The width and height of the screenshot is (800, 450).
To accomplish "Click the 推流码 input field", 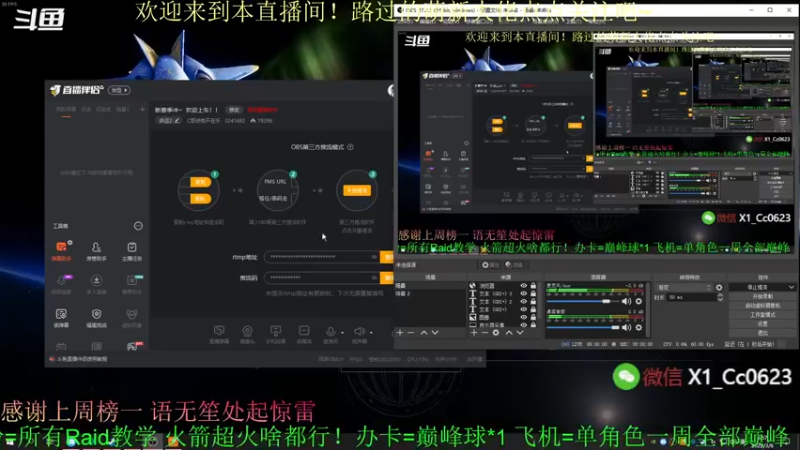I will pyautogui.click(x=321, y=278).
